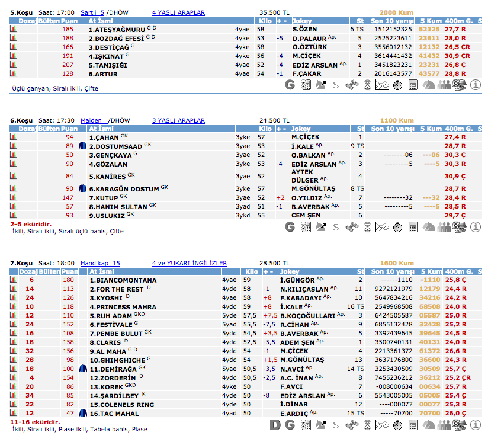Image resolution: width=504 pixels, height=445 pixels.
Task: Click the Puan column header in race 7
Action: tap(69, 271)
